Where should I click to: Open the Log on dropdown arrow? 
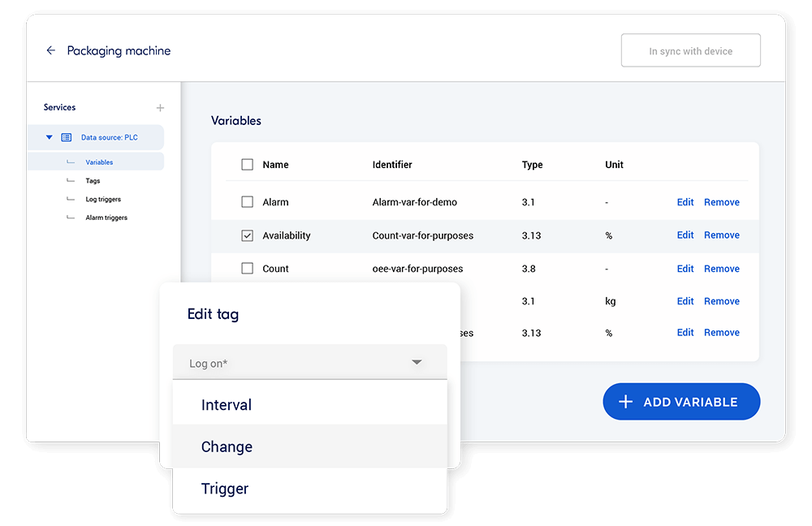[417, 362]
